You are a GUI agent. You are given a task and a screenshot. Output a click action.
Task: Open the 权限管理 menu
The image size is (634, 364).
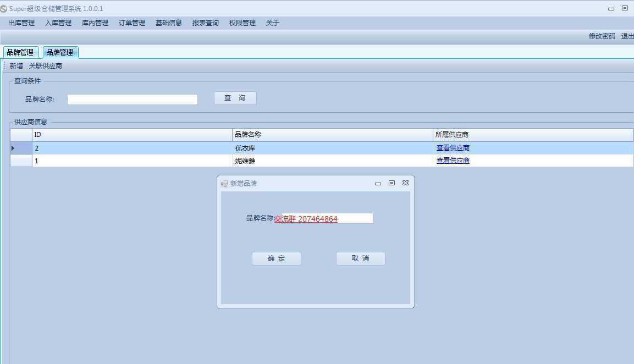click(x=242, y=23)
